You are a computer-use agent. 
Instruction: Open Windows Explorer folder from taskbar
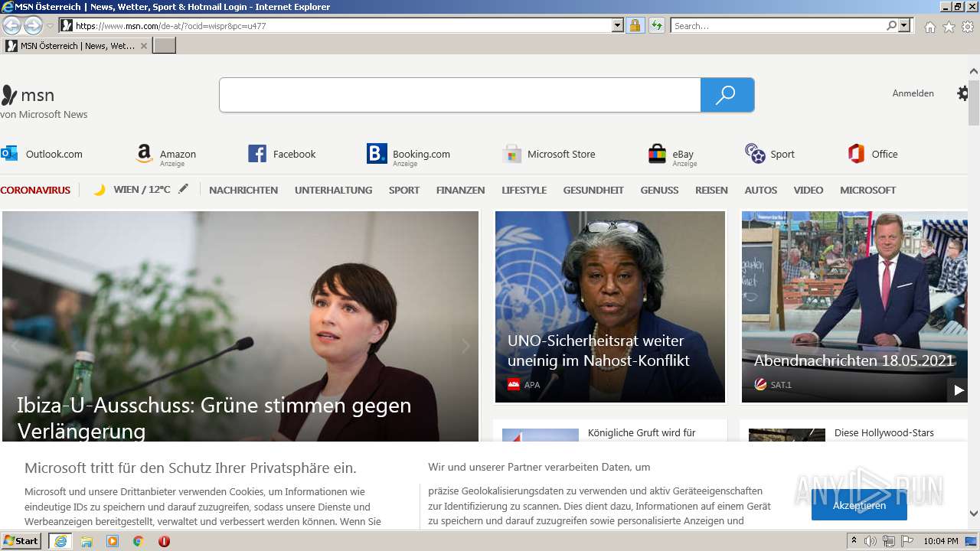point(87,541)
